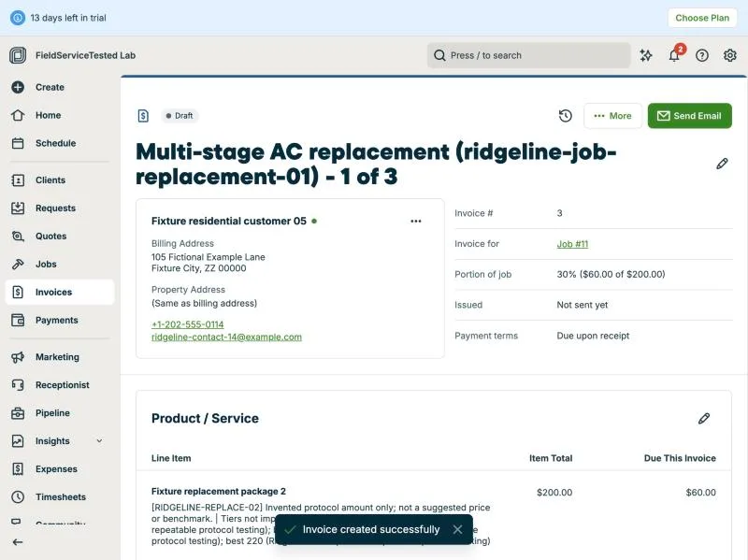Click the trial info icon in banner

pos(18,18)
